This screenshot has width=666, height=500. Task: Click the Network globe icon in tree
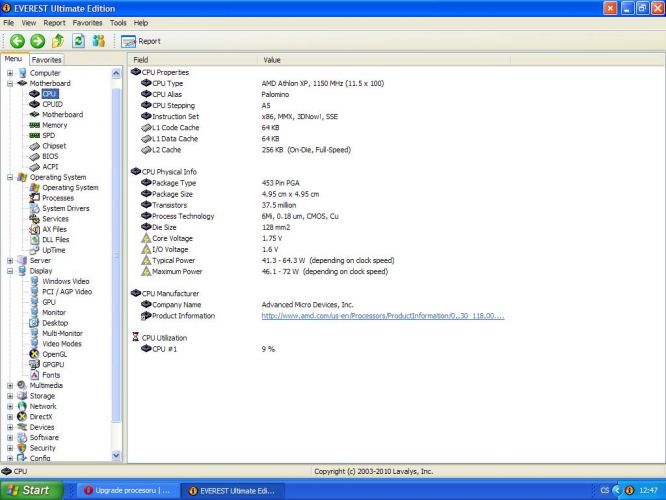click(x=22, y=406)
